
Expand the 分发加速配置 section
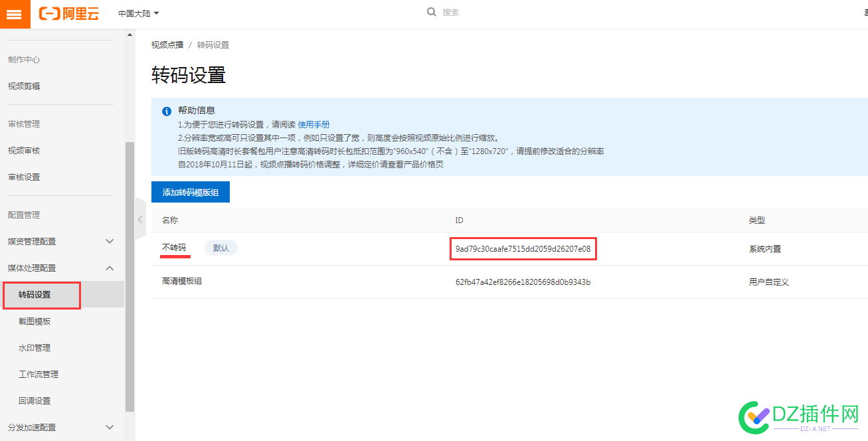click(x=61, y=427)
